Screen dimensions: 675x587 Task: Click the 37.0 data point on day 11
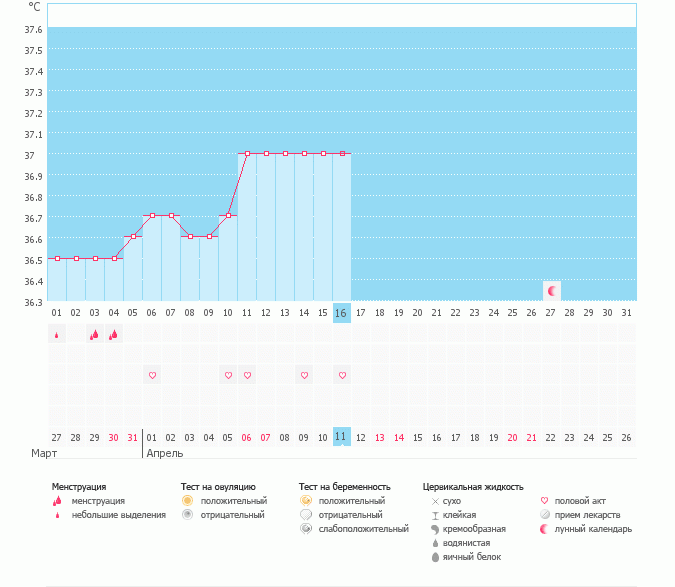248,153
